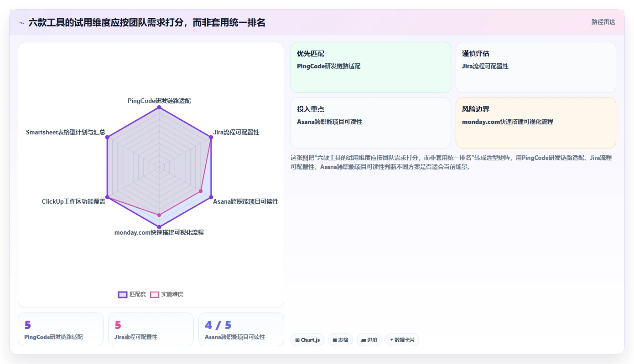This screenshot has height=364, width=634.
Task: Click the pink data point on the Asana axis
Action: click(201, 191)
